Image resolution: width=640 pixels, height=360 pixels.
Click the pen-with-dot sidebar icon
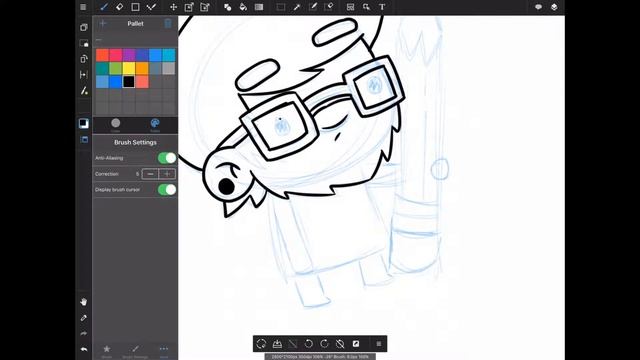click(84, 91)
